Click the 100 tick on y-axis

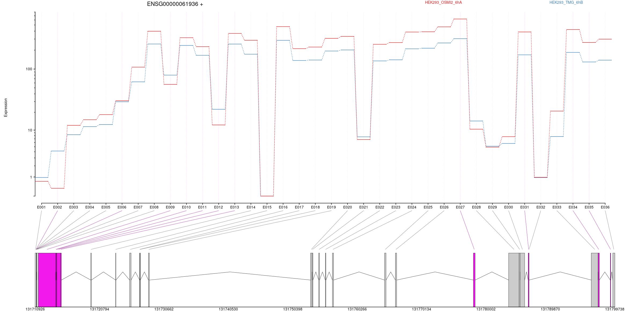(29, 69)
